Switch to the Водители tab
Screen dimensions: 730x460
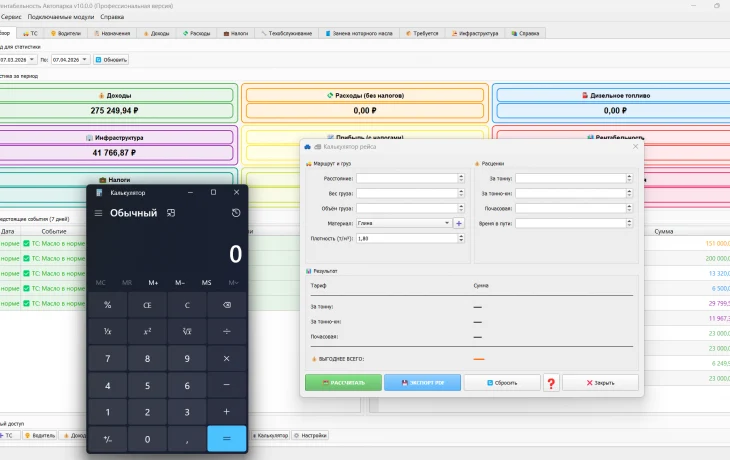pyautogui.click(x=66, y=33)
